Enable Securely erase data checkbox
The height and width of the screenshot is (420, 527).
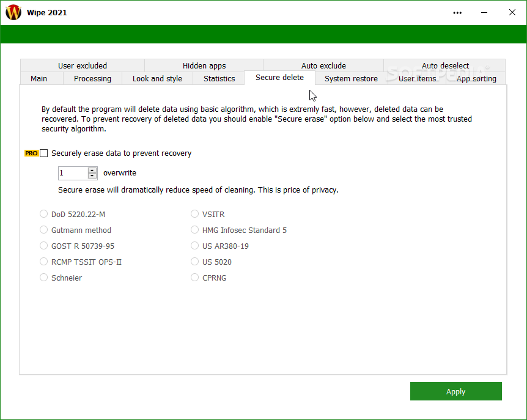coord(44,153)
